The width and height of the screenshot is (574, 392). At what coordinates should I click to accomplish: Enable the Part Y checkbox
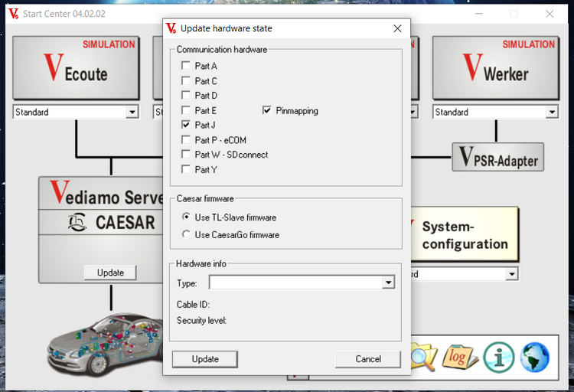[x=186, y=170]
